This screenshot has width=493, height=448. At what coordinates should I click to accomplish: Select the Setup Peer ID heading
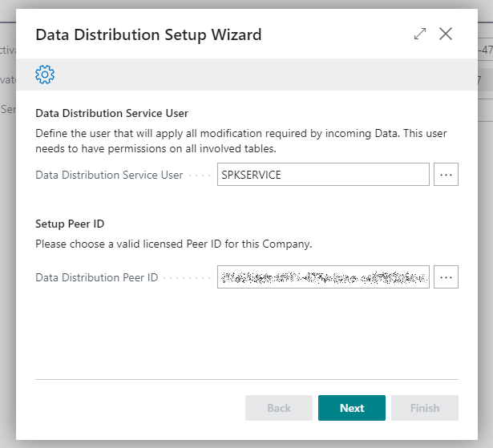tap(70, 224)
